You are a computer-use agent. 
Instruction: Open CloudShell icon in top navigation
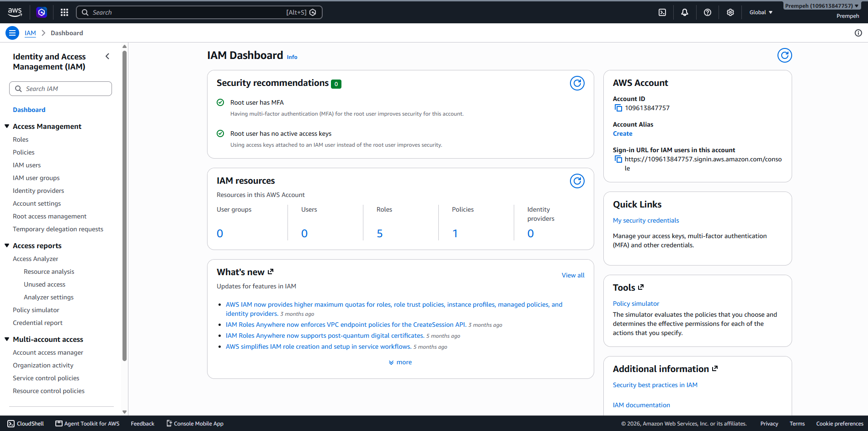point(662,12)
